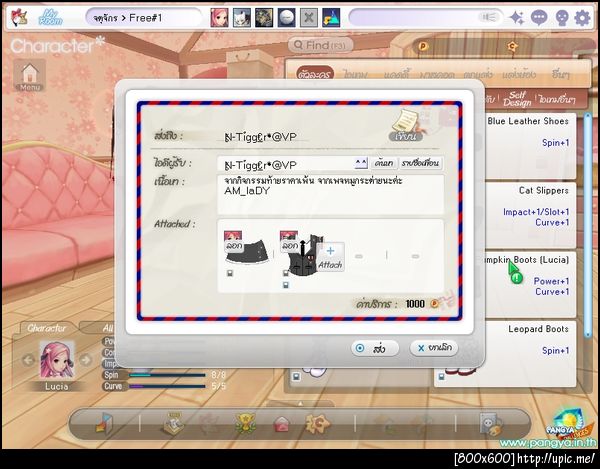
Task: Select the Lucia avatar in top bar
Action: [219, 18]
